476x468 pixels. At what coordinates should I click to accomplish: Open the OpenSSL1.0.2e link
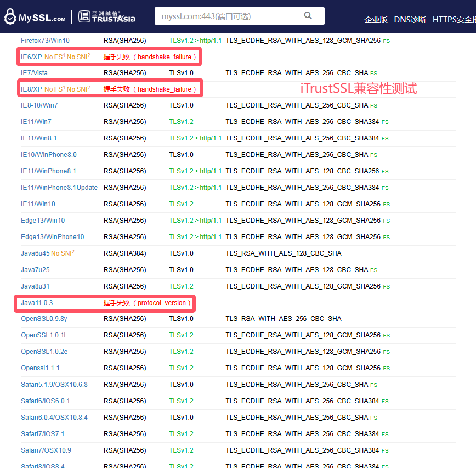pos(44,352)
